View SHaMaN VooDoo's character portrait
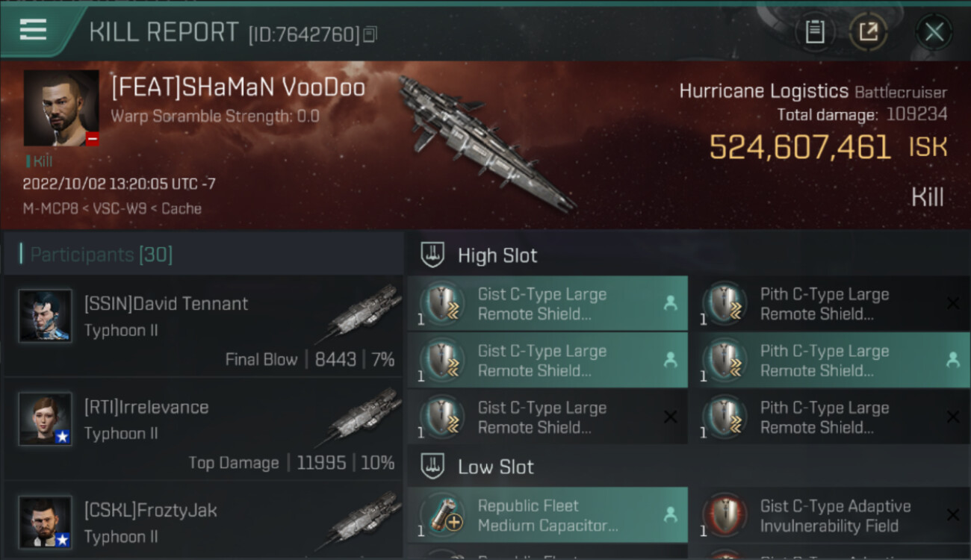The image size is (971, 560). [x=61, y=108]
